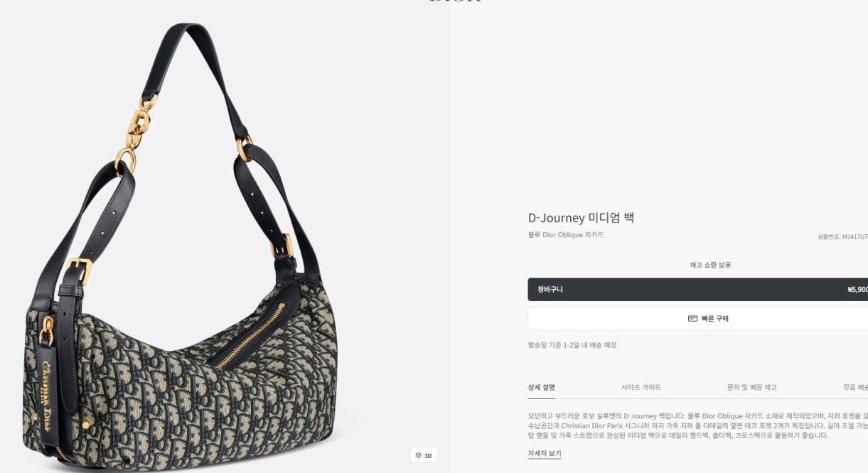Click the 상품번호 M2417UT product number
Image resolution: width=868 pixels, height=473 pixels.
[842, 236]
